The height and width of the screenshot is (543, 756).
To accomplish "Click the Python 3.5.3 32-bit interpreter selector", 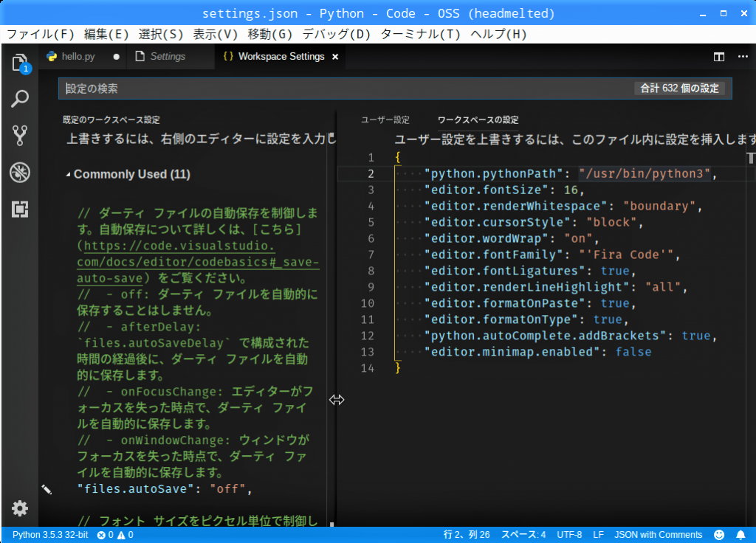I will tap(50, 535).
